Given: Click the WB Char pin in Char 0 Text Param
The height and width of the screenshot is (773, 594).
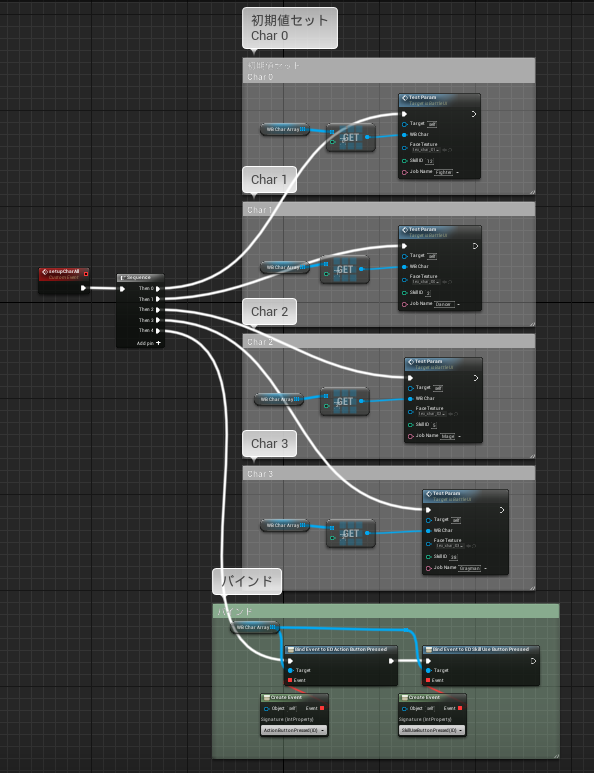Looking at the screenshot, I should [404, 135].
